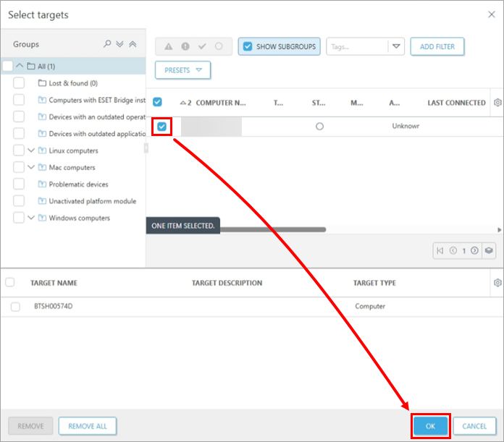Image resolution: width=504 pixels, height=442 pixels.
Task: Open target list settings gear icon
Action: click(x=497, y=283)
